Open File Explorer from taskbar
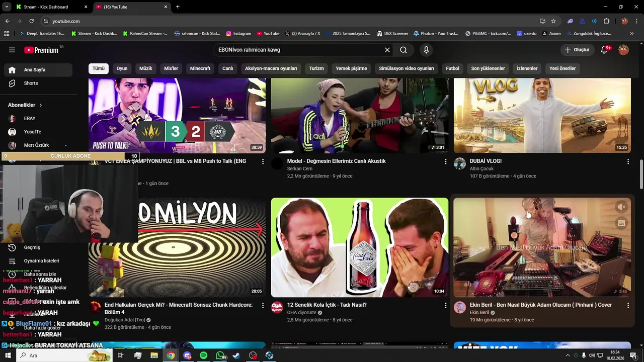 154,355
